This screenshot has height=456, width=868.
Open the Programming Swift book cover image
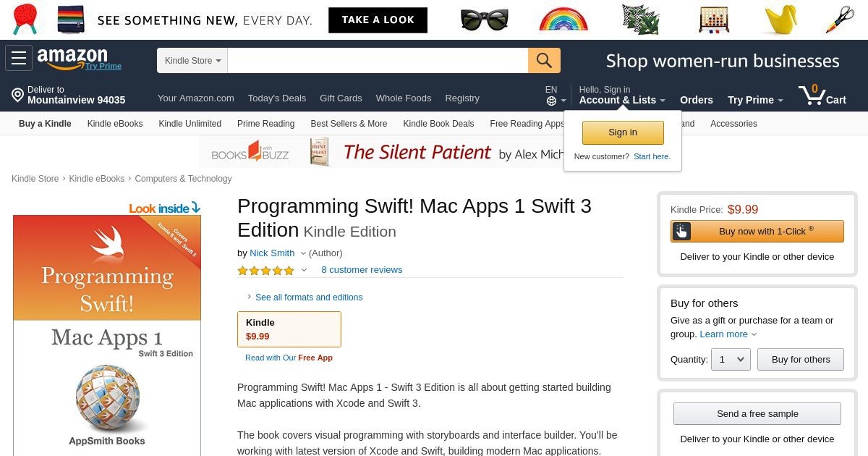coord(107,335)
